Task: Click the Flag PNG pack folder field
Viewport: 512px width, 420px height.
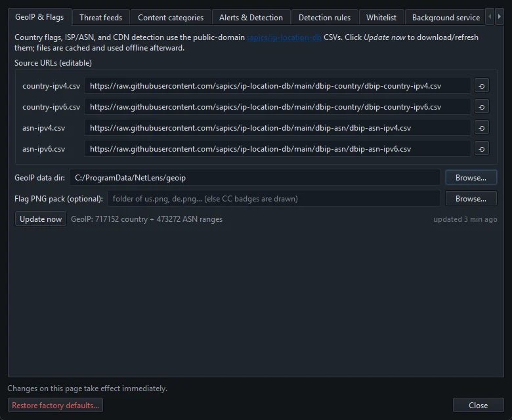Action: click(x=274, y=199)
